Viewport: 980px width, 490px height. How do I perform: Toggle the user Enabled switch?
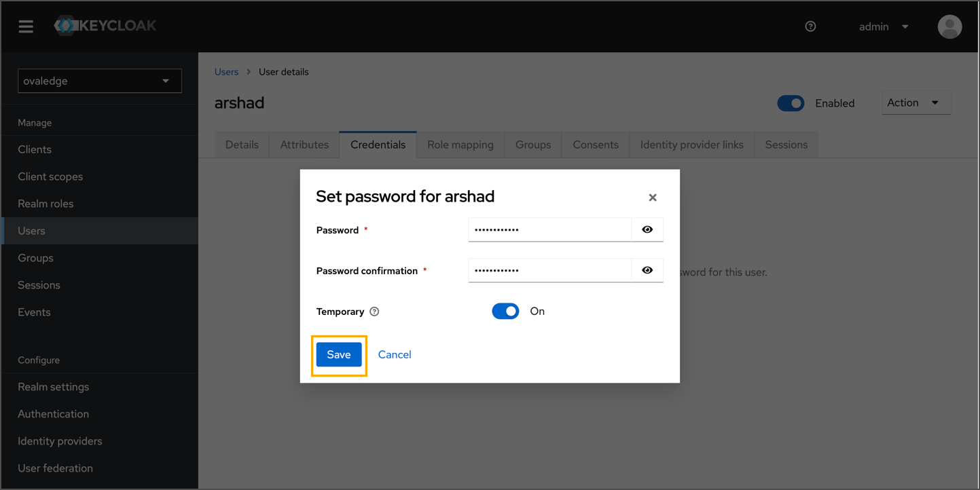click(791, 103)
